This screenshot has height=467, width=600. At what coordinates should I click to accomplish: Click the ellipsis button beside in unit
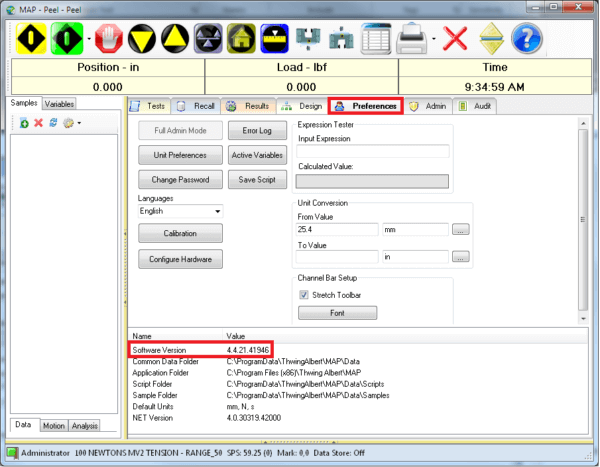[x=461, y=256]
